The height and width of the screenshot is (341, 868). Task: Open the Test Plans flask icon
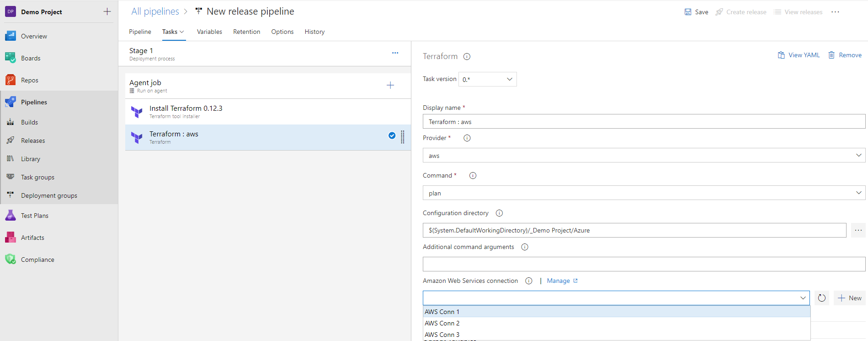(11, 216)
